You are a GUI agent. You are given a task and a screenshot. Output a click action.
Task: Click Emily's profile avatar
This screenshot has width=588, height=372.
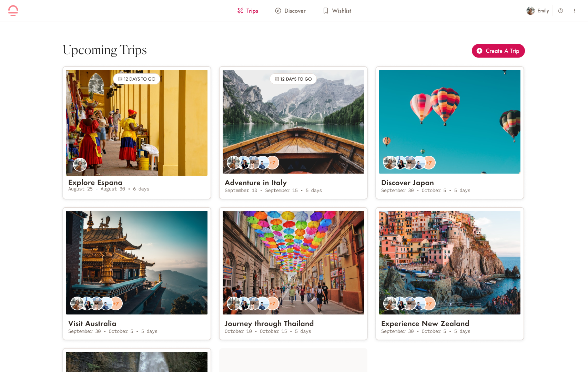(530, 11)
